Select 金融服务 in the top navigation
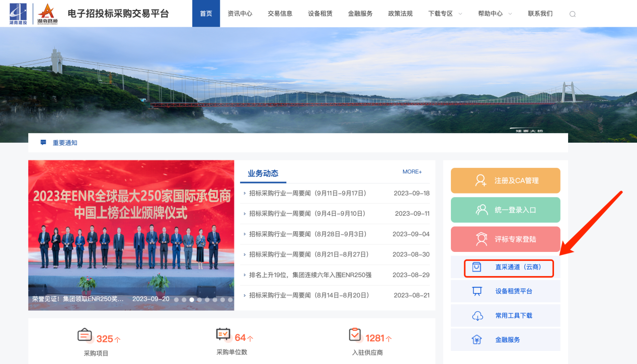Viewport: 637px width, 364px height. click(x=360, y=14)
